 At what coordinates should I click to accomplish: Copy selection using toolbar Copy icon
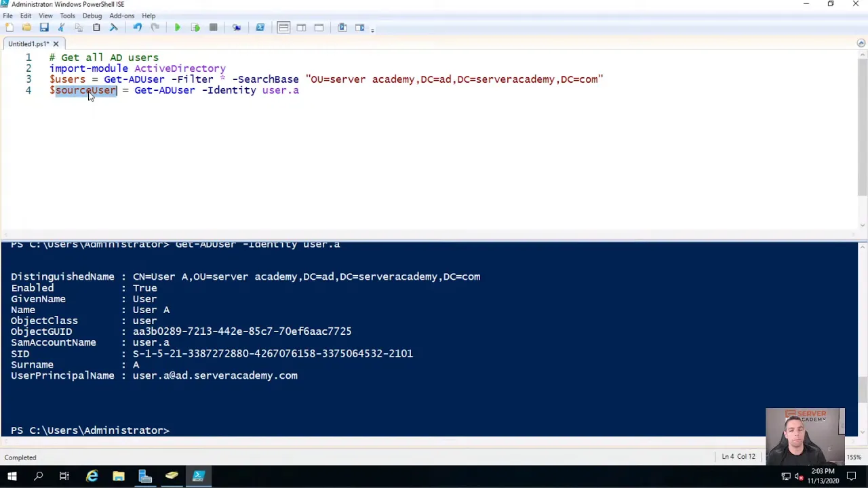click(79, 27)
